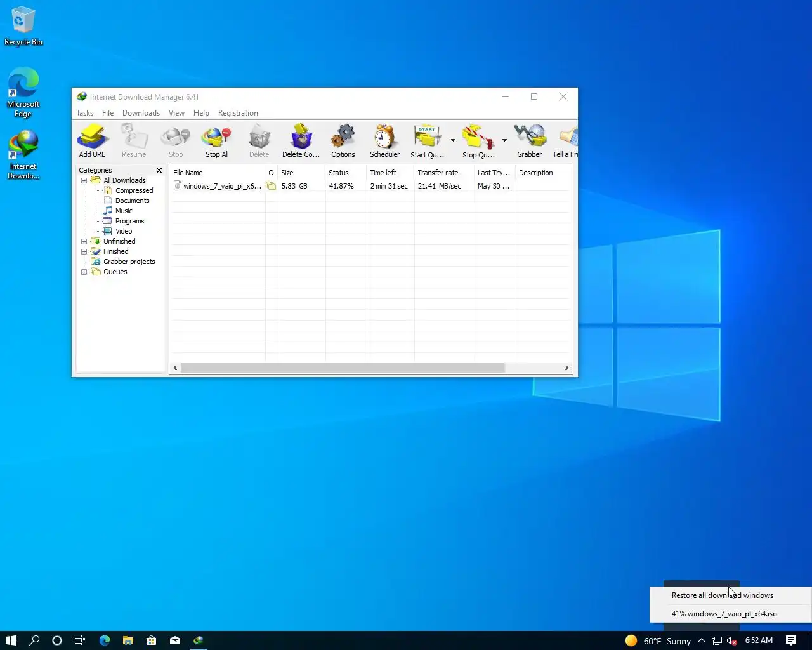812x650 pixels.
Task: Click the horizontal scrollbar thumb
Action: point(343,368)
